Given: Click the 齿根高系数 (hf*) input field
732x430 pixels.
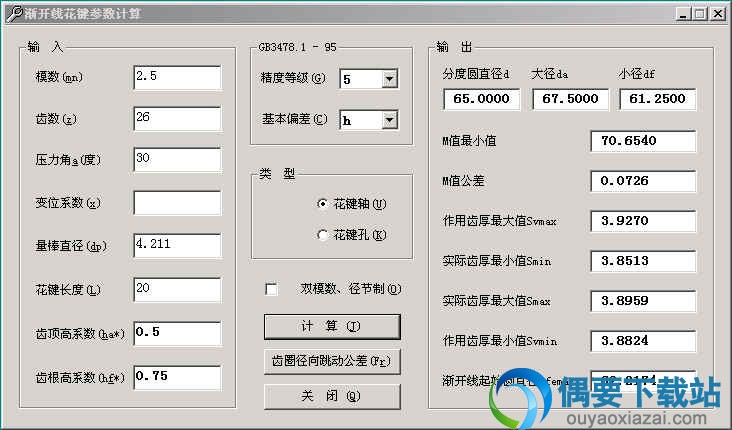Looking at the screenshot, I should (177, 377).
